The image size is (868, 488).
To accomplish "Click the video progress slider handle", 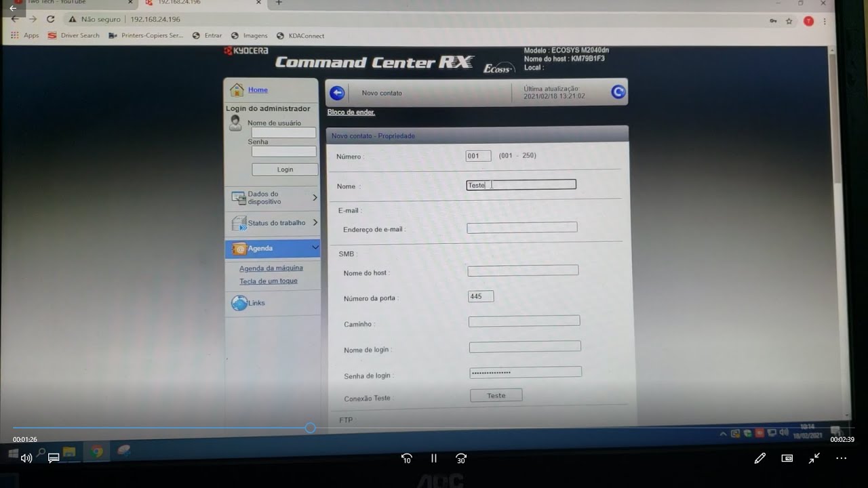I will [x=310, y=428].
